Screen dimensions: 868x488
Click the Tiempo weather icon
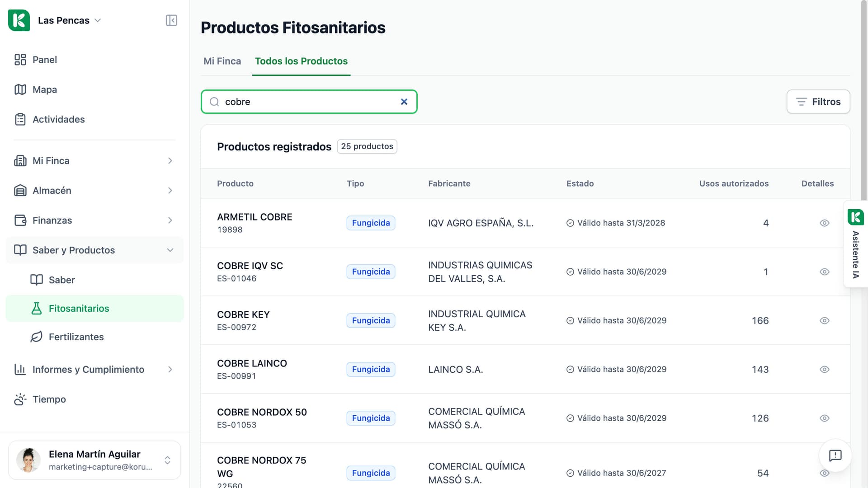pos(20,399)
